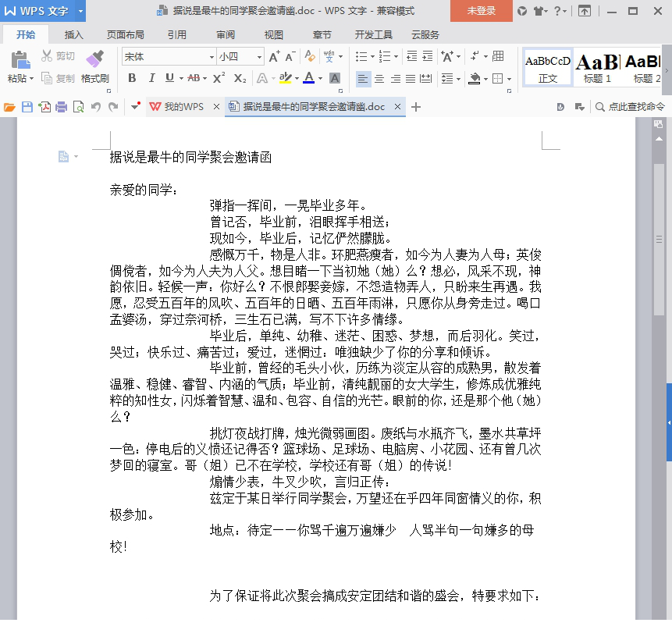Close the 我的WPS tab
Image resolution: width=672 pixels, height=644 pixels.
[216, 107]
